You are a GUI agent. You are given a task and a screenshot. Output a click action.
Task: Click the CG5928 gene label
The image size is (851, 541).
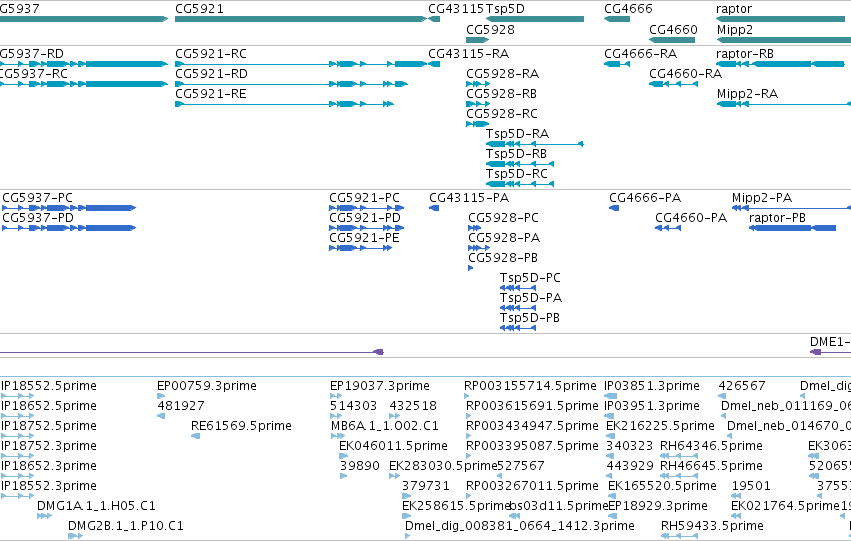pyautogui.click(x=490, y=29)
